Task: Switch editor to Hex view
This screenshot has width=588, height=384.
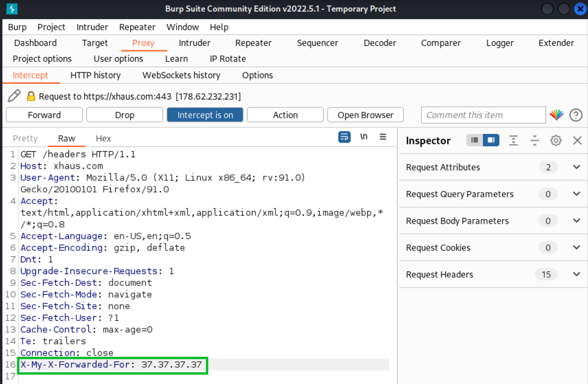Action: 103,139
